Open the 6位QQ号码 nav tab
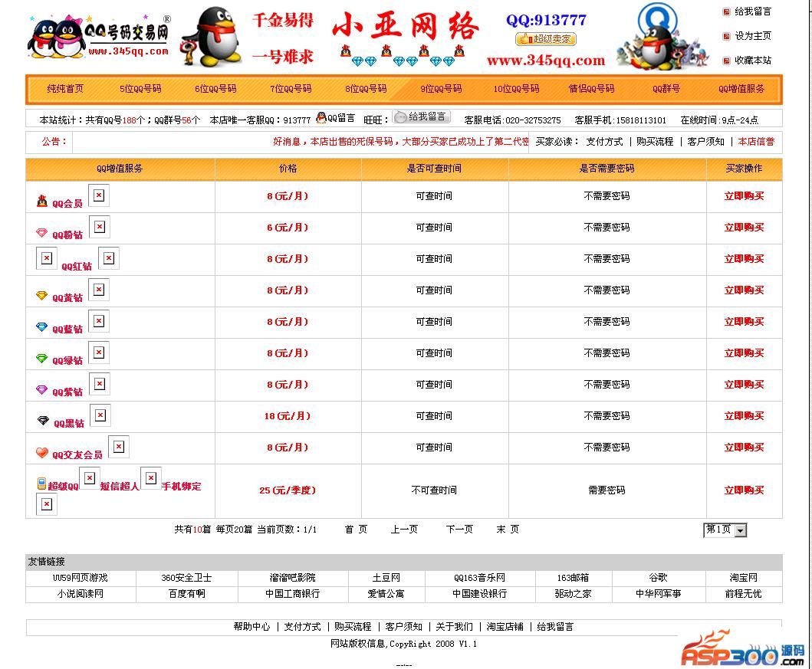The width and height of the screenshot is (812, 669). coord(215,88)
